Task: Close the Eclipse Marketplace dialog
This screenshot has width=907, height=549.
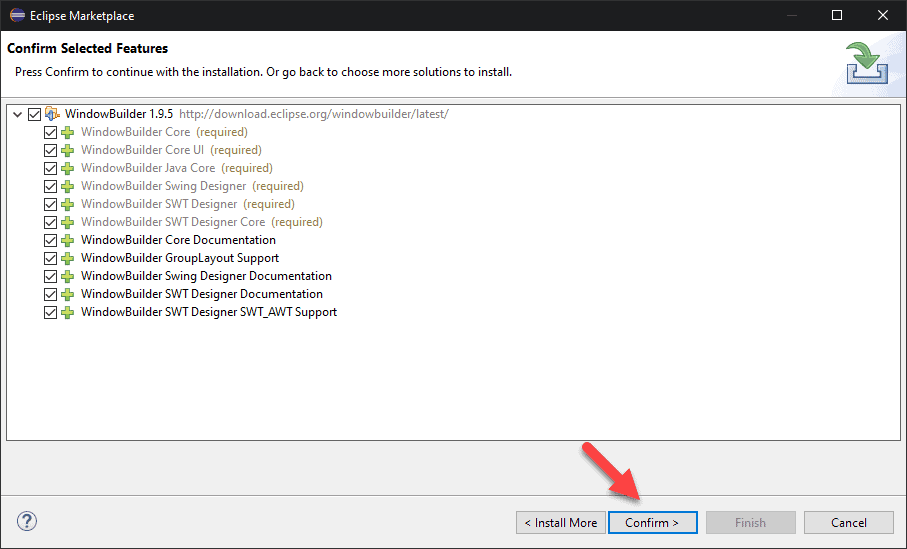Action: (883, 15)
